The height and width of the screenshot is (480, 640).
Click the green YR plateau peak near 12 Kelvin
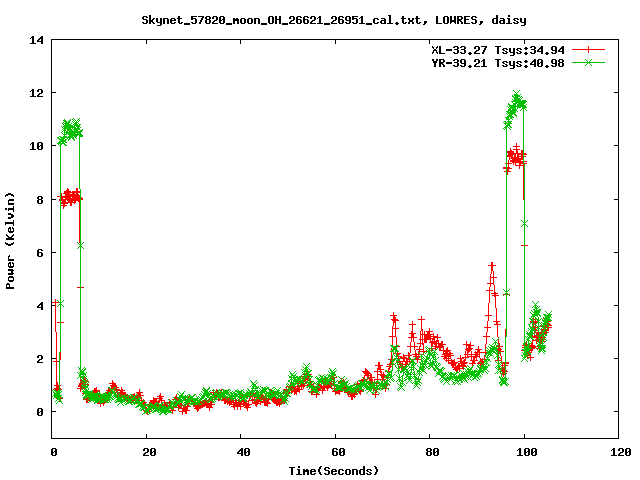517,95
